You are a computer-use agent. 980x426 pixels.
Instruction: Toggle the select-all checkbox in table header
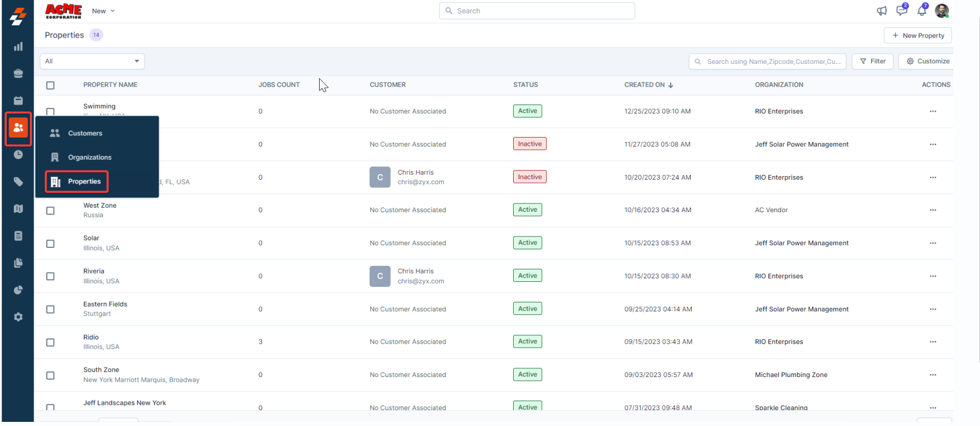[50, 86]
